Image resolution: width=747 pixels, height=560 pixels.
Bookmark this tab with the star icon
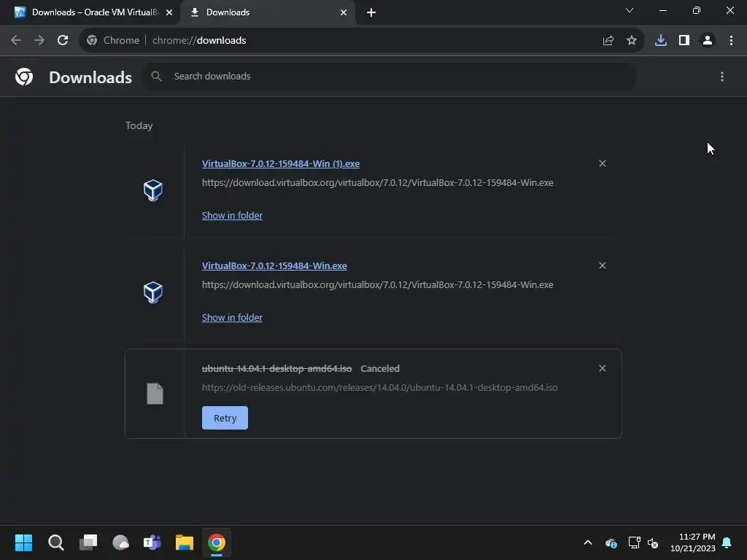tap(632, 41)
